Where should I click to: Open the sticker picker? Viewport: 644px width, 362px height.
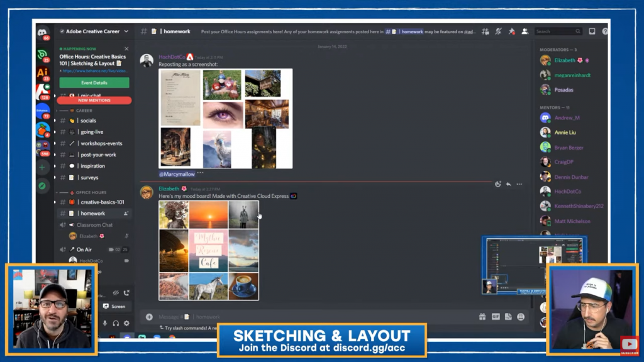tap(508, 317)
